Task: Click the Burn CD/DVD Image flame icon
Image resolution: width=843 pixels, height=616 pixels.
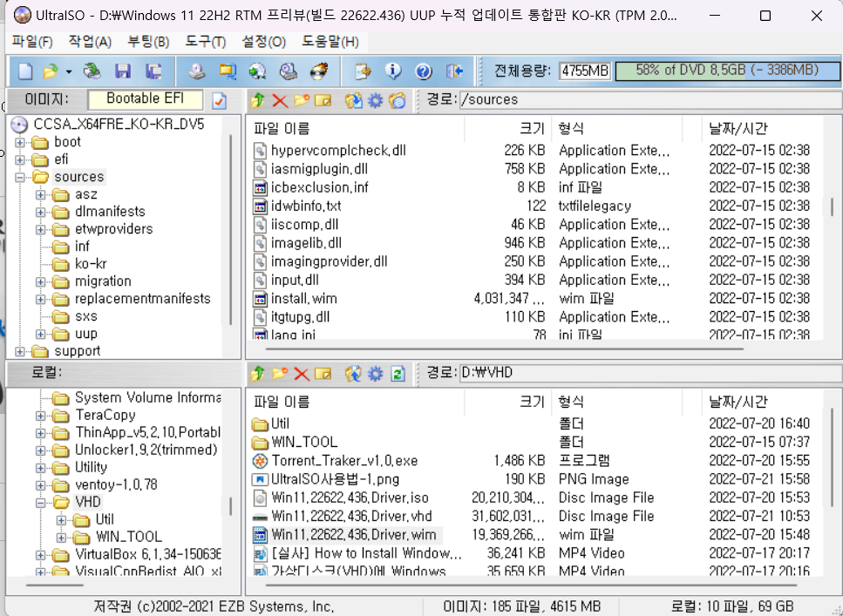Action: (x=319, y=71)
